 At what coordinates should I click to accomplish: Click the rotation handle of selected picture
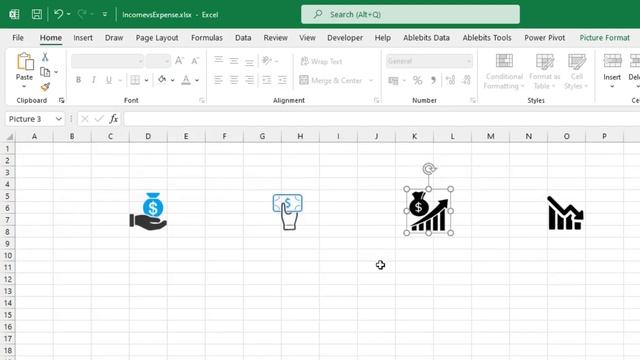point(429,168)
